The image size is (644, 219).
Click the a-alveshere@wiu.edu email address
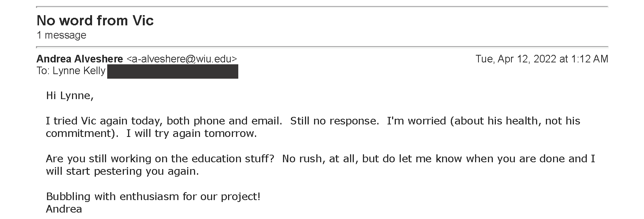click(182, 59)
